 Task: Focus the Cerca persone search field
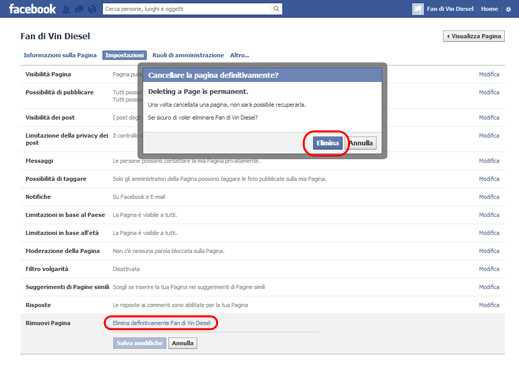pyautogui.click(x=187, y=9)
